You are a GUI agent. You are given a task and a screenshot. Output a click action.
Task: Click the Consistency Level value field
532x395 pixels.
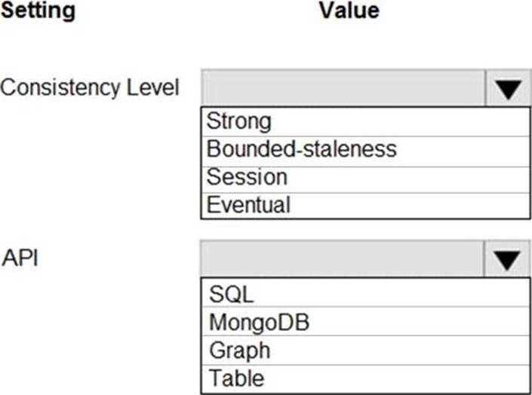tap(343, 90)
